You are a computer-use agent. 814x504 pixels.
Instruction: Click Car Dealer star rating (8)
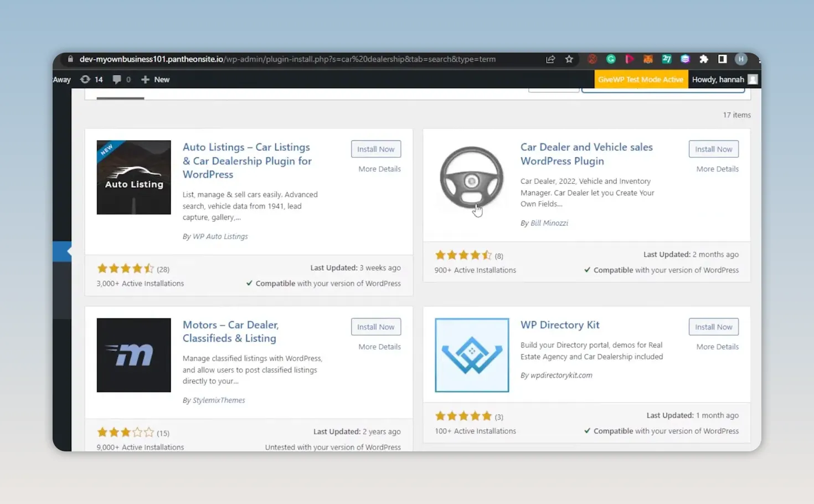[469, 255]
